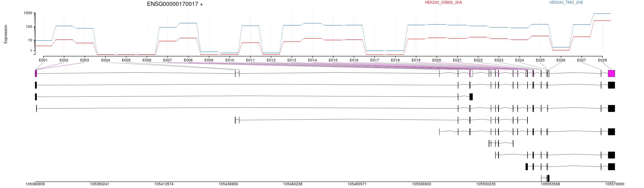Click genomic coordinate 105576900
This screenshot has width=644, height=188.
(x=615, y=184)
